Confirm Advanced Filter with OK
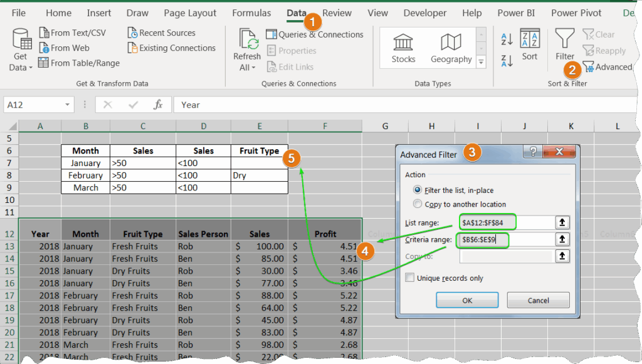This screenshot has height=364, width=642. (467, 300)
